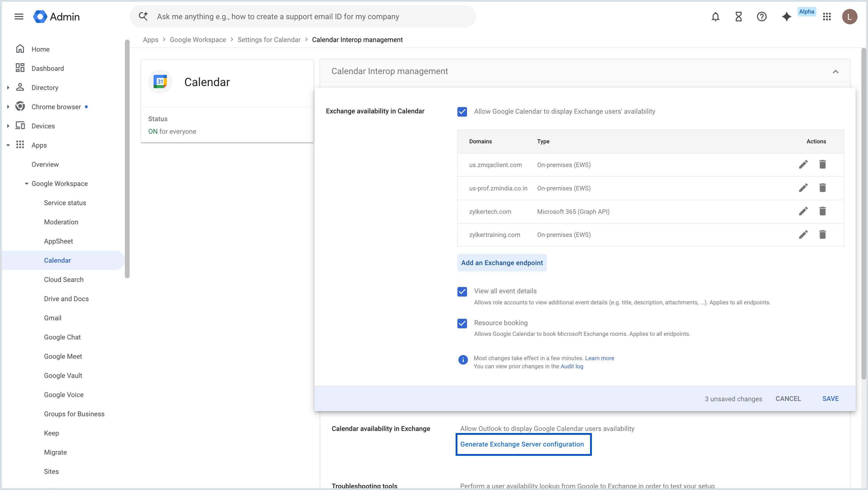Open the account avatar L
This screenshot has width=868, height=490.
point(849,16)
